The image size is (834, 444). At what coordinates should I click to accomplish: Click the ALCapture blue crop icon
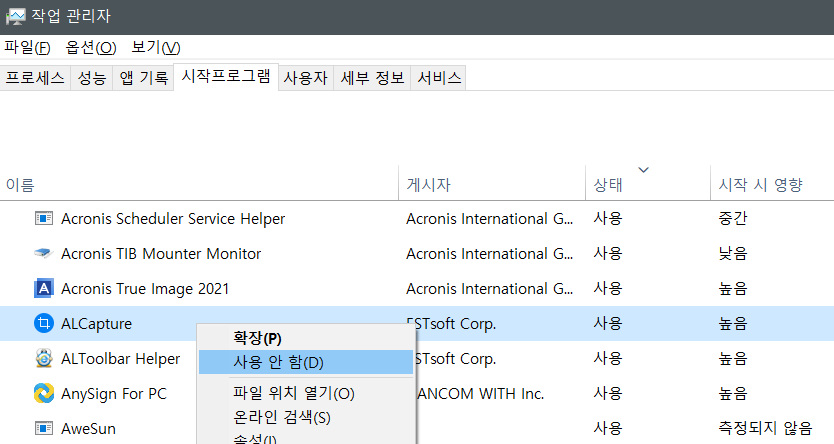[44, 323]
